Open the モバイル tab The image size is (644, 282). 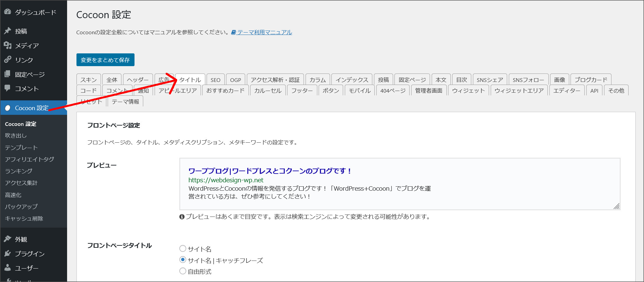coord(360,90)
